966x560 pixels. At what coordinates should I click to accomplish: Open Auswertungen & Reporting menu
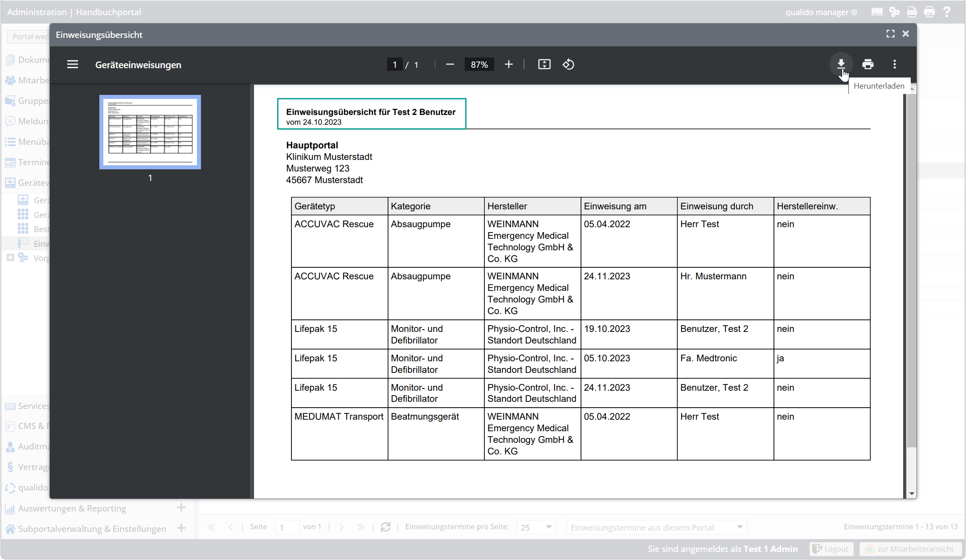72,508
